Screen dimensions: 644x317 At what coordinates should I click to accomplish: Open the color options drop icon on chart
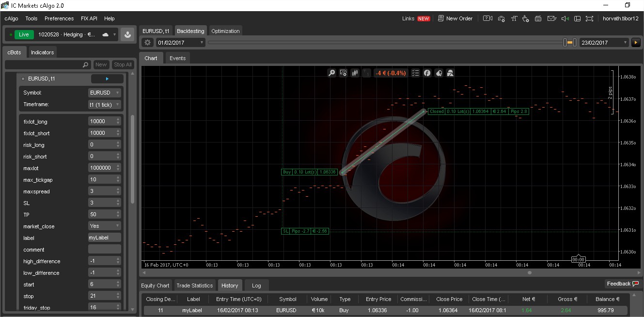click(439, 73)
